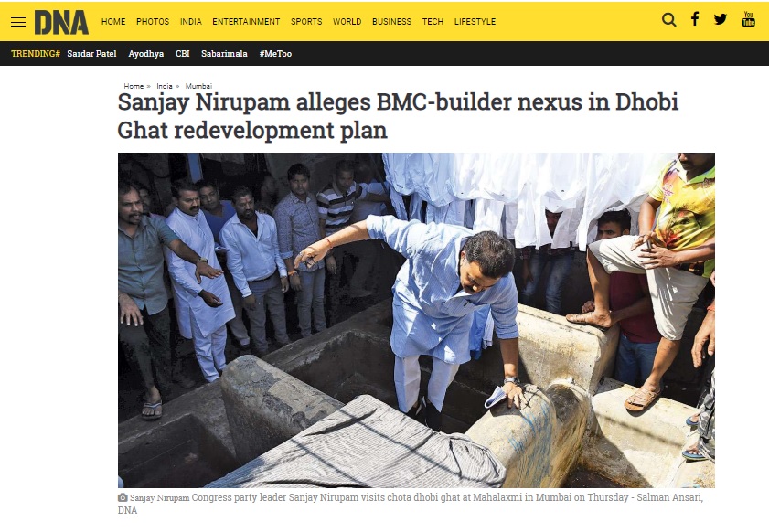Follow the #MeToo trending link
This screenshot has height=532, width=769.
point(275,53)
